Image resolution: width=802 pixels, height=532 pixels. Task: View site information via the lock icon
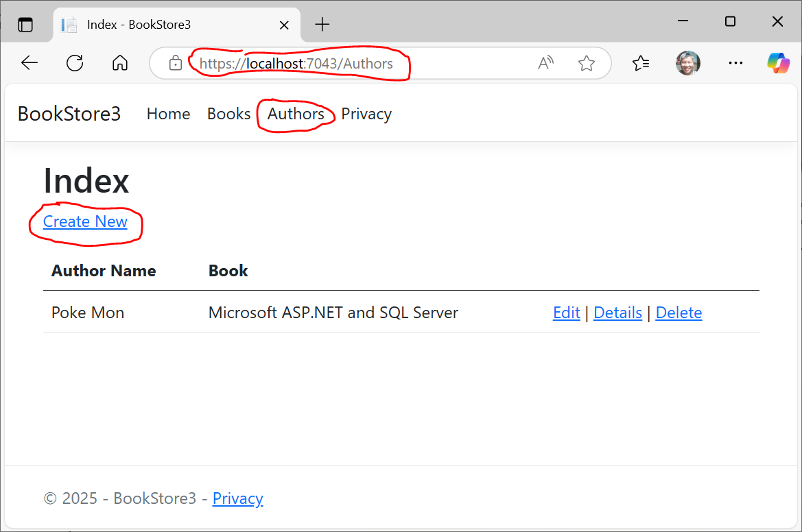[176, 63]
